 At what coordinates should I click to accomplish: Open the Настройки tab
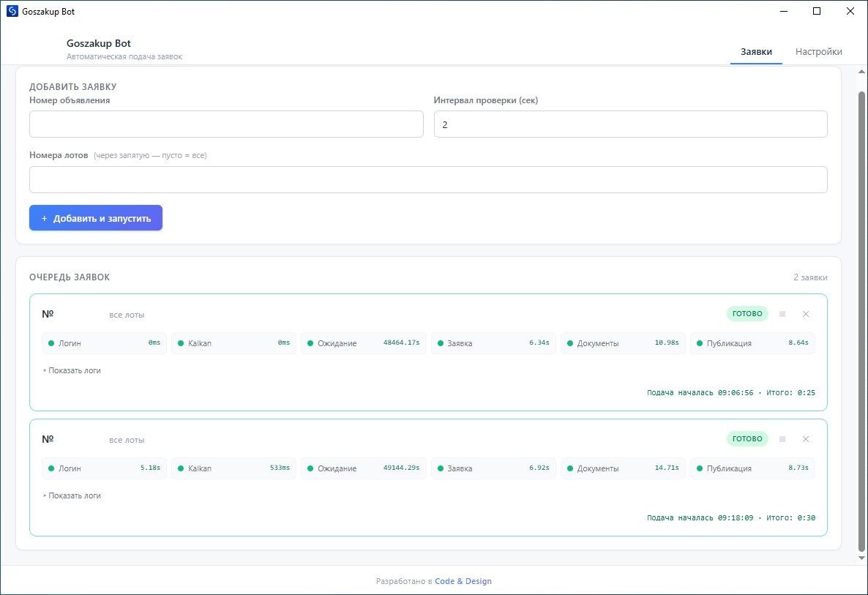click(819, 51)
